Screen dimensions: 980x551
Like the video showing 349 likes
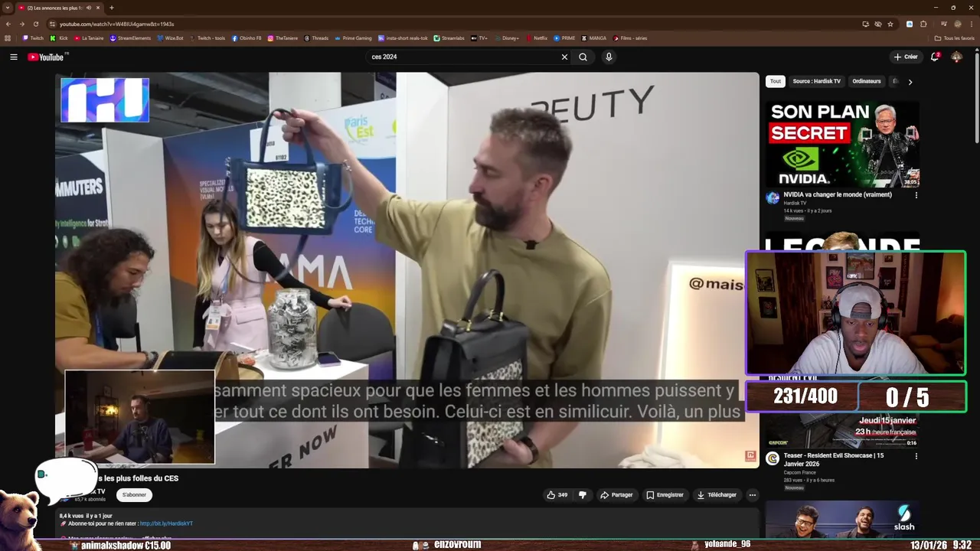557,495
